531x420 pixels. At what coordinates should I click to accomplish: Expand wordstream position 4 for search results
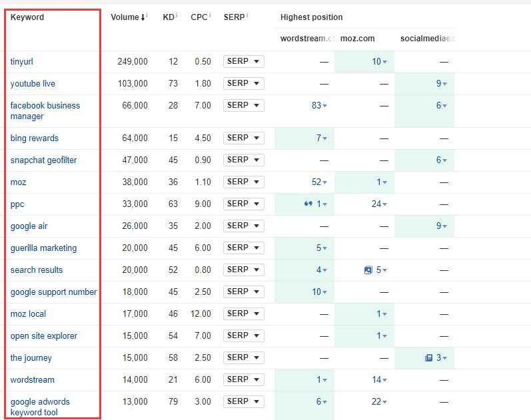click(322, 270)
